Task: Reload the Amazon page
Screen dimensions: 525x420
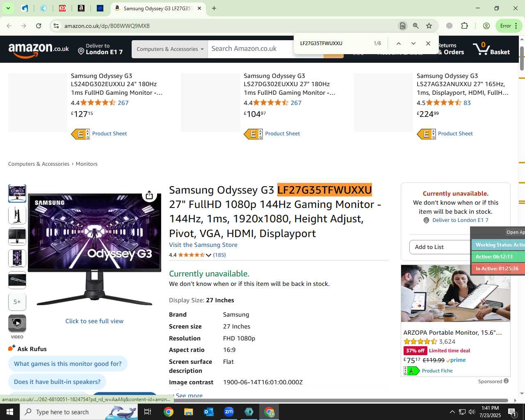Action: (x=39, y=26)
